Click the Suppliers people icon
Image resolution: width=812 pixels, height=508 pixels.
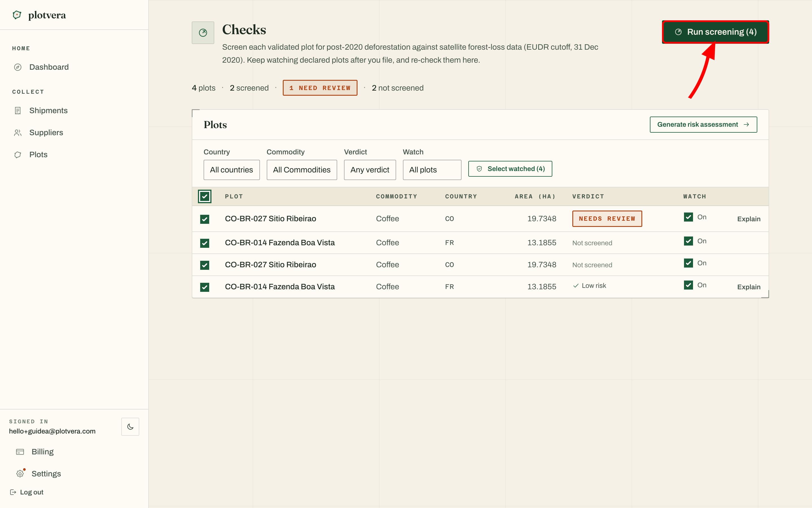18,133
